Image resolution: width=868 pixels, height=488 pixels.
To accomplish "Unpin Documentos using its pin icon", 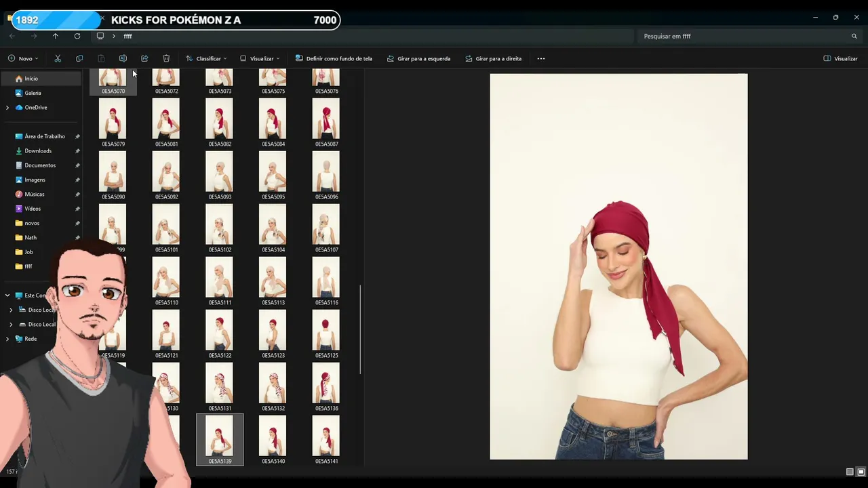I will click(x=77, y=165).
